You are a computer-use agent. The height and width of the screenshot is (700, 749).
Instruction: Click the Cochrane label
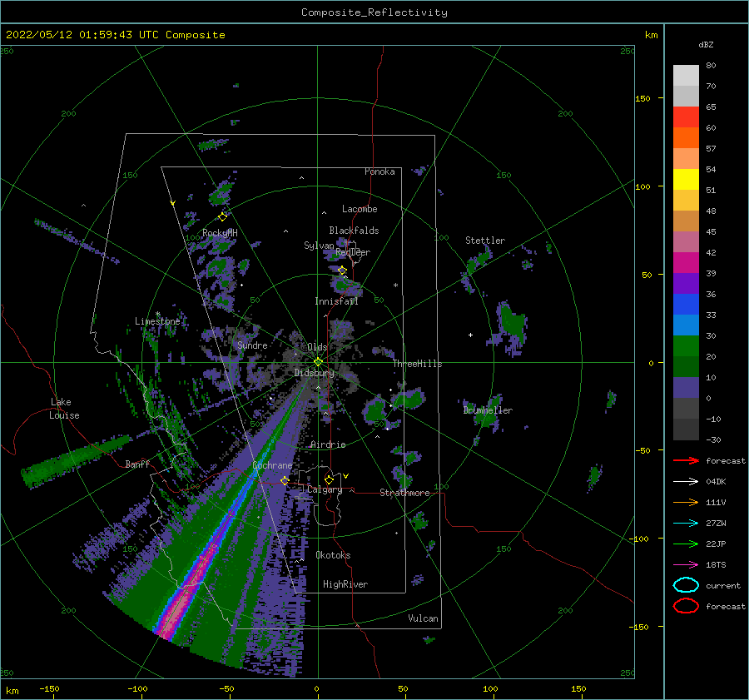(x=272, y=465)
